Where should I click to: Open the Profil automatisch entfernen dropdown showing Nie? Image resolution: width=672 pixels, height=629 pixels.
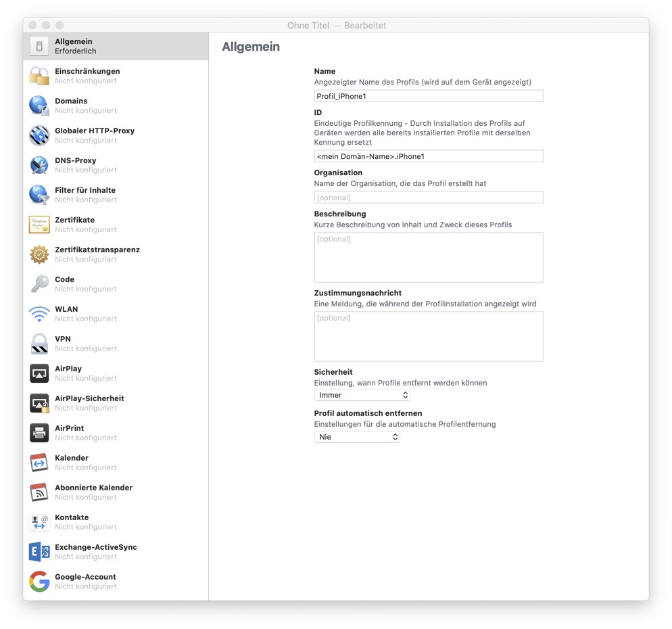[357, 436]
